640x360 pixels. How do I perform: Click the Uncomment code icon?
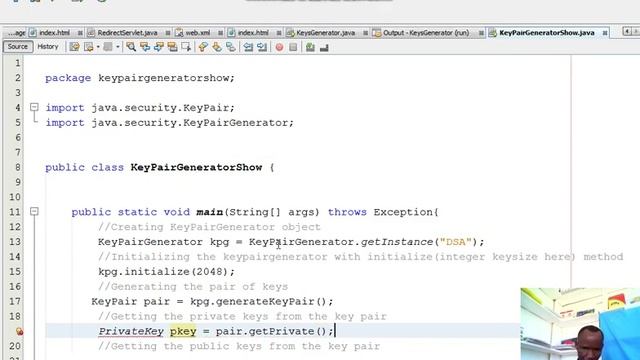[x=324, y=47]
